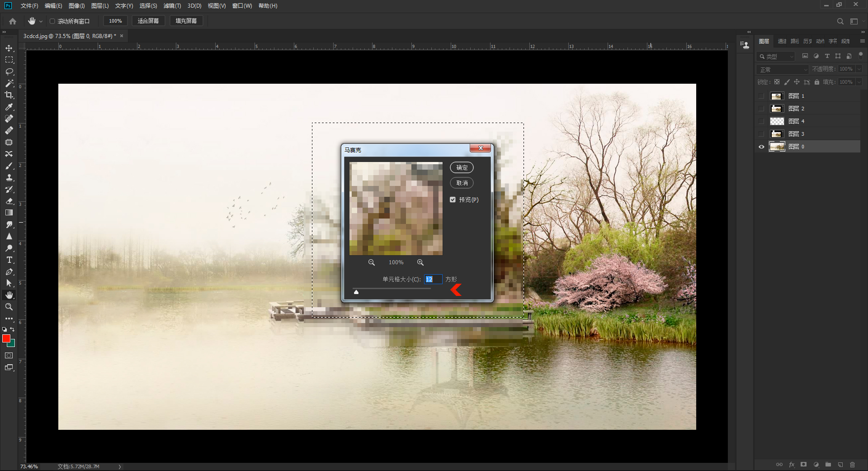Show layer 图层 2 visibility box

click(761, 109)
